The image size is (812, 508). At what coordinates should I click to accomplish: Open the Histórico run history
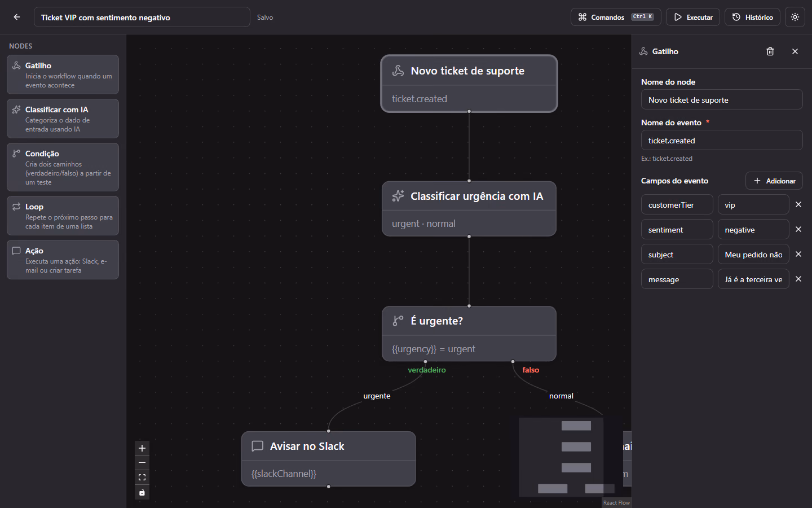tap(752, 17)
